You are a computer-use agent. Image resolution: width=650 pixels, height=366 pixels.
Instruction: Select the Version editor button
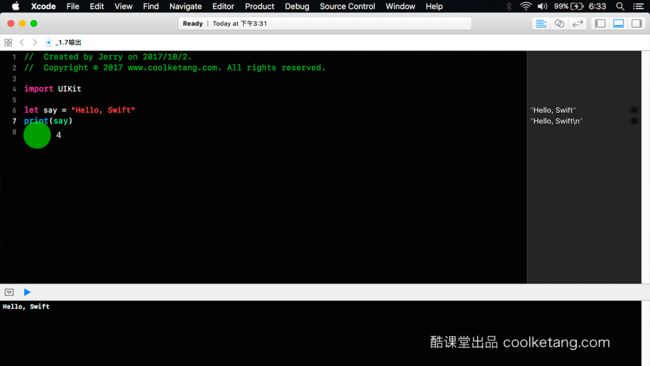577,24
